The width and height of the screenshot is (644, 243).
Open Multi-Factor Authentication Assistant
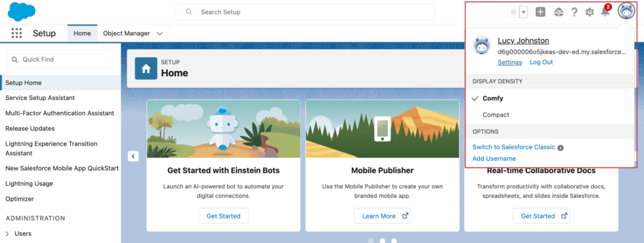pos(60,113)
